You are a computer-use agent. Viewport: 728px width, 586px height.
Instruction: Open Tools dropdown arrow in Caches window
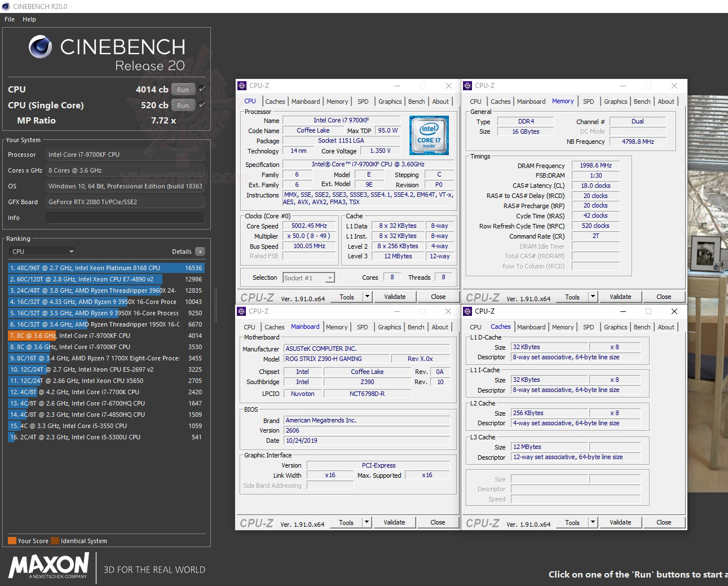[x=593, y=522]
